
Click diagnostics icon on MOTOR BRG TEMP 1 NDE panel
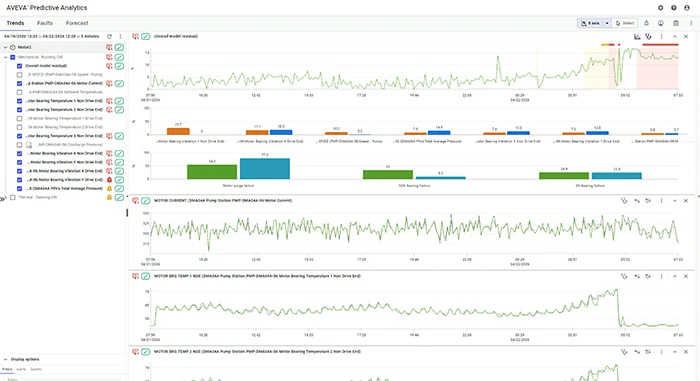[x=624, y=276]
